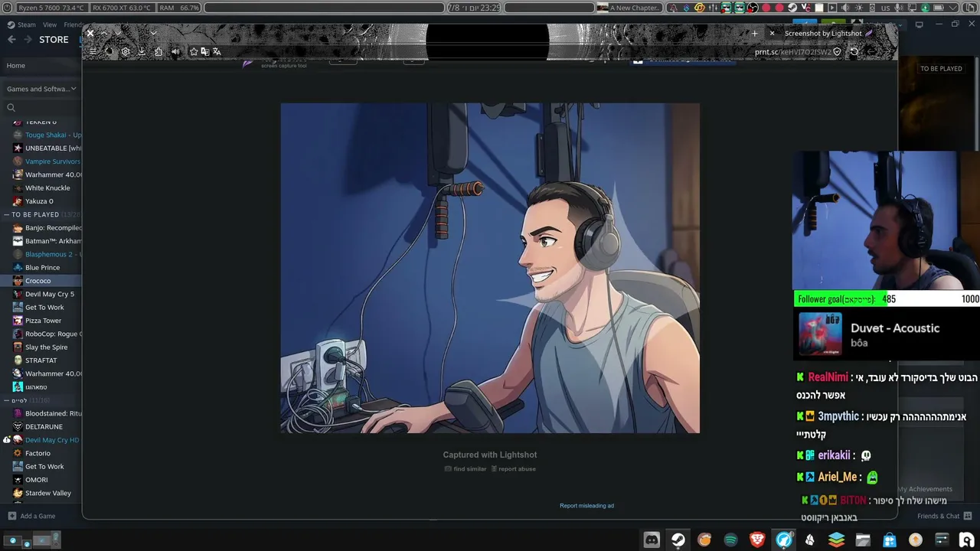Open the Lightshot screenshot image
The image size is (980, 551).
(x=490, y=268)
